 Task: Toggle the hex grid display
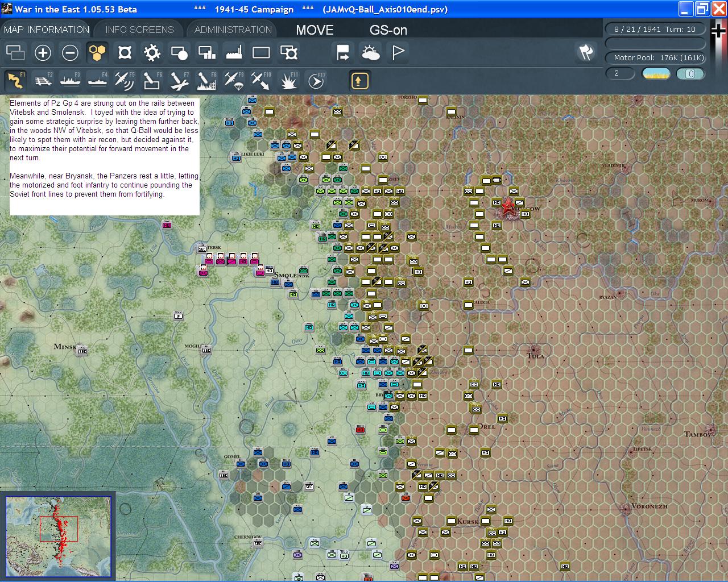tap(97, 53)
